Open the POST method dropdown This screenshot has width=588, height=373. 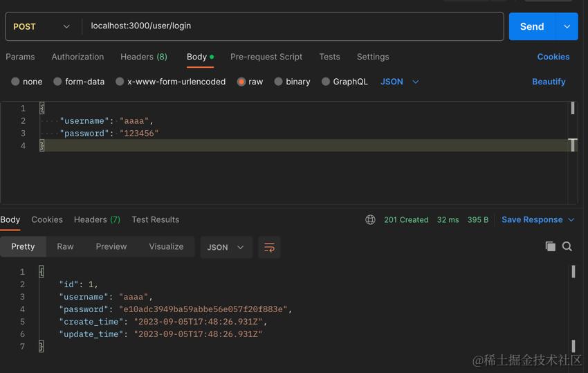(x=42, y=26)
